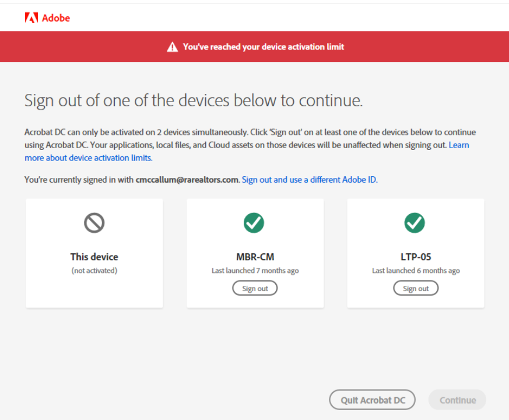Click the Continue button
Viewport: 509px width, 420px height.
457,400
